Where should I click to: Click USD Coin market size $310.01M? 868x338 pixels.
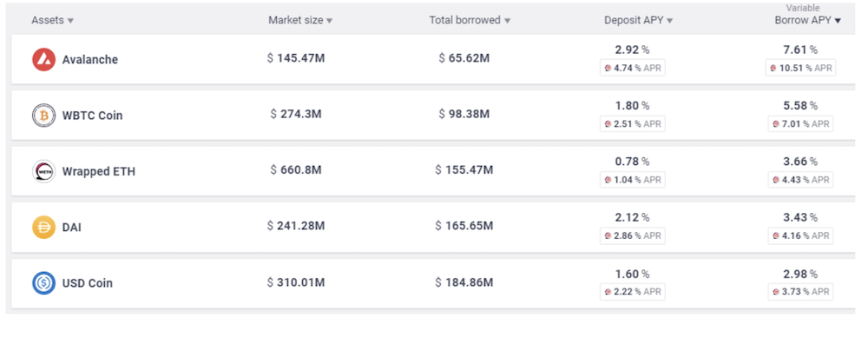point(296,282)
